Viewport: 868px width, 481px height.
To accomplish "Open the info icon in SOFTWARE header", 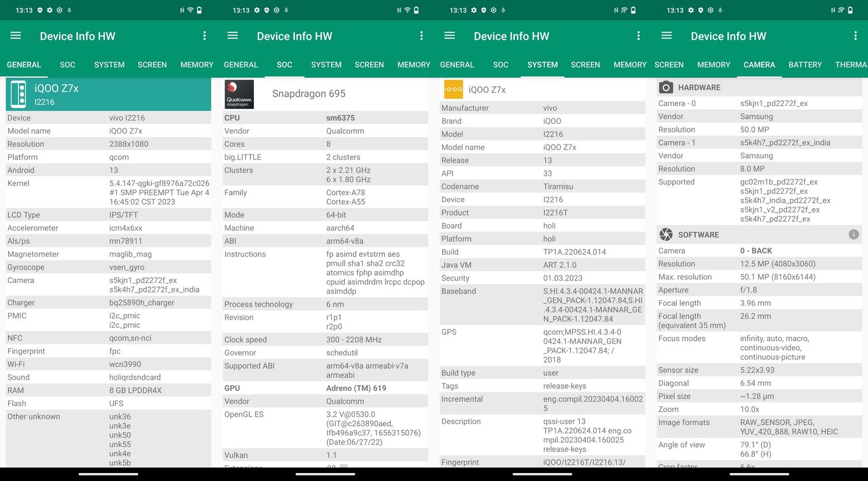I will click(854, 234).
